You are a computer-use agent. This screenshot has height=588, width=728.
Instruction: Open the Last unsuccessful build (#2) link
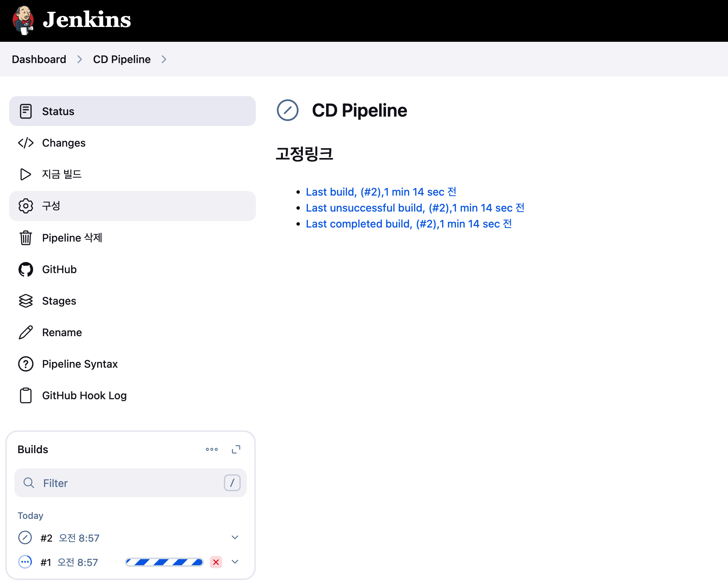[415, 208]
